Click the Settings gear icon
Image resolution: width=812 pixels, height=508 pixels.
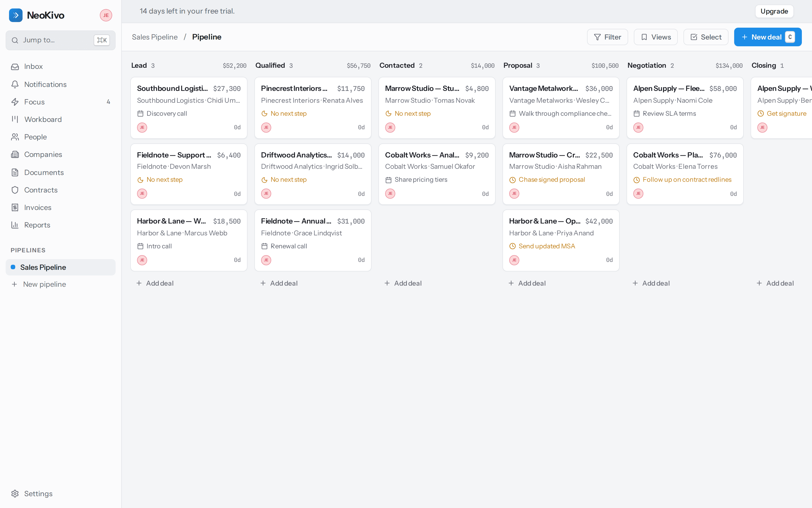15,494
